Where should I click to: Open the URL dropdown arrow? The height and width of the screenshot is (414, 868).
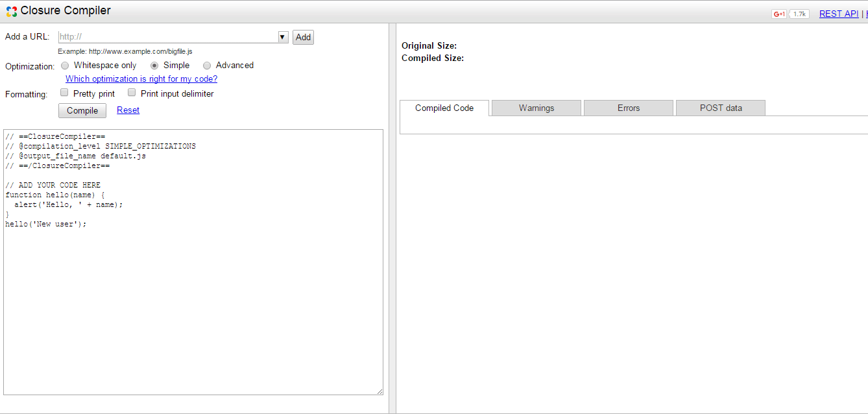(x=283, y=37)
